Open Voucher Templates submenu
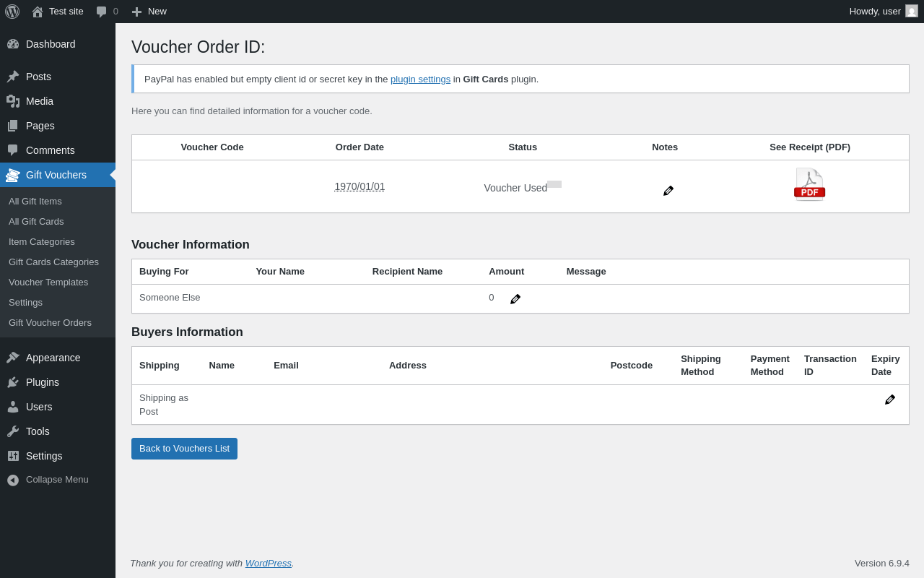The width and height of the screenshot is (924, 578). pyautogui.click(x=48, y=282)
